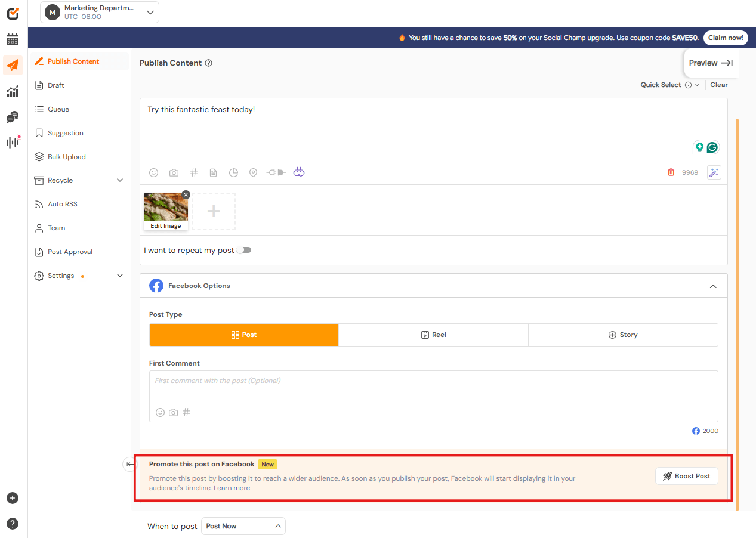Click the Boost Post button
The image size is (756, 538).
(687, 476)
